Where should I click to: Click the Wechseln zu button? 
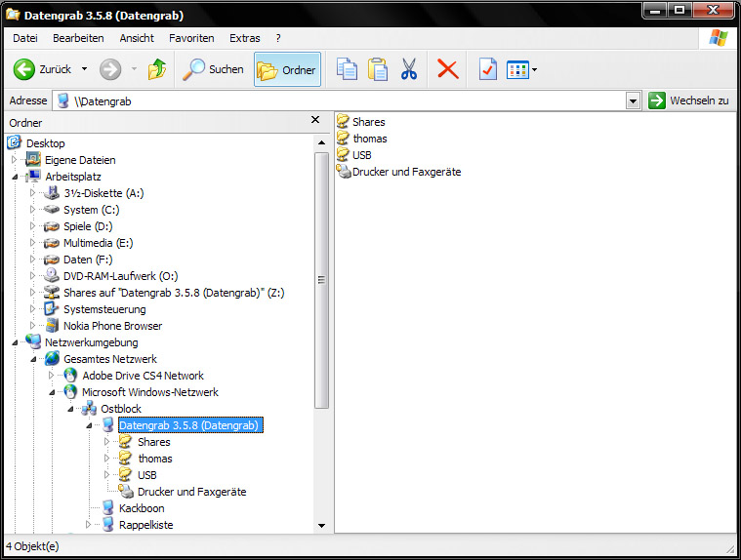[x=688, y=100]
